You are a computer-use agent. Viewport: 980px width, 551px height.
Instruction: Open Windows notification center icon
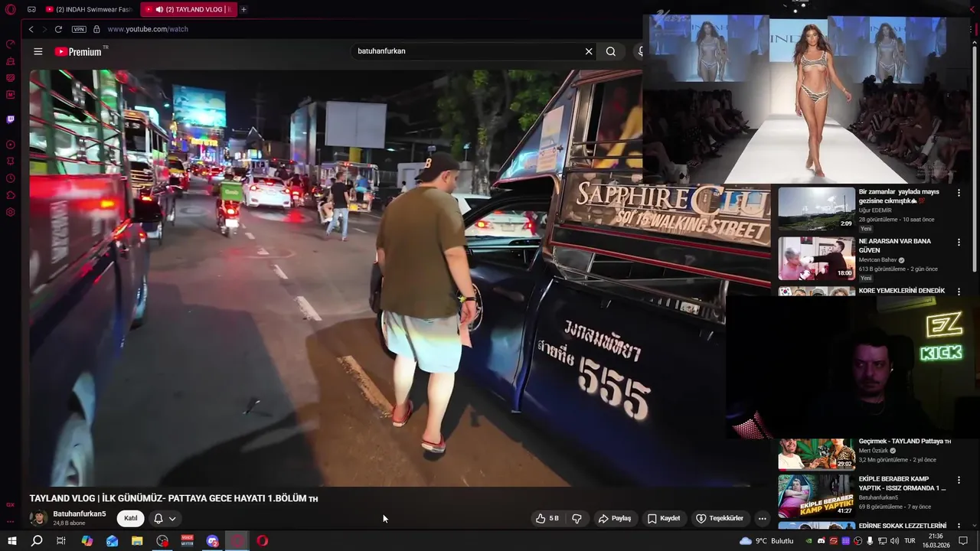coord(963,541)
